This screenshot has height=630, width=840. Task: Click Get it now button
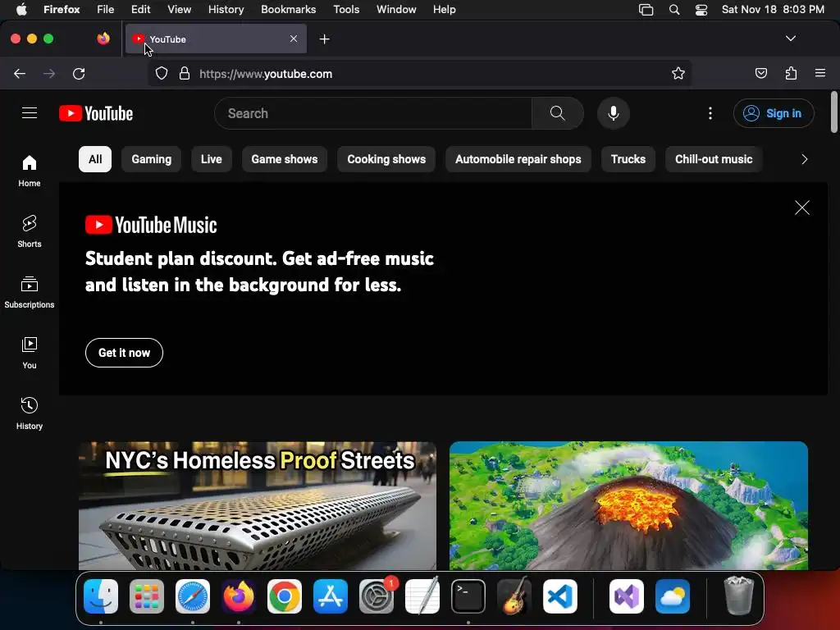[x=125, y=353]
